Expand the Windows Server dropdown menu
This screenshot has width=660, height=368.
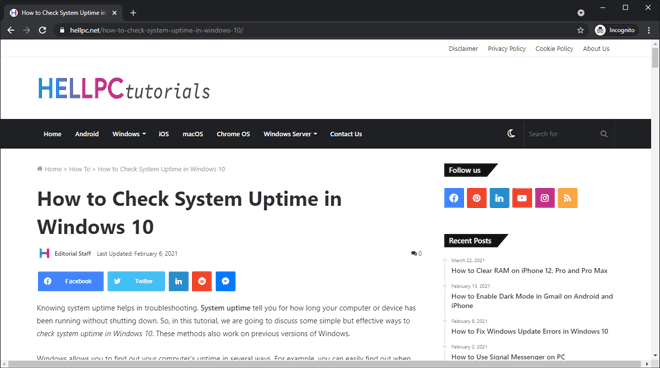[290, 134]
